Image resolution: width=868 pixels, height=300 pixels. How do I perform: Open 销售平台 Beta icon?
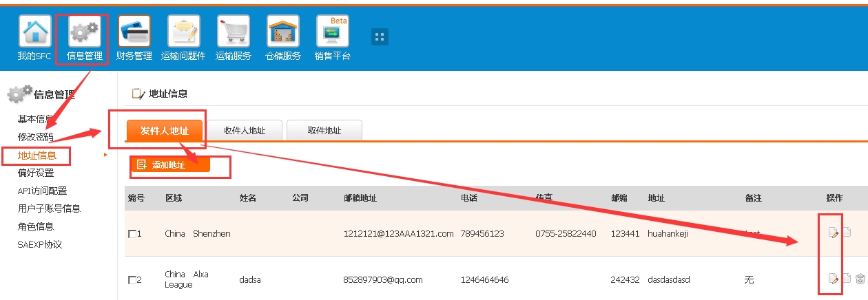333,32
